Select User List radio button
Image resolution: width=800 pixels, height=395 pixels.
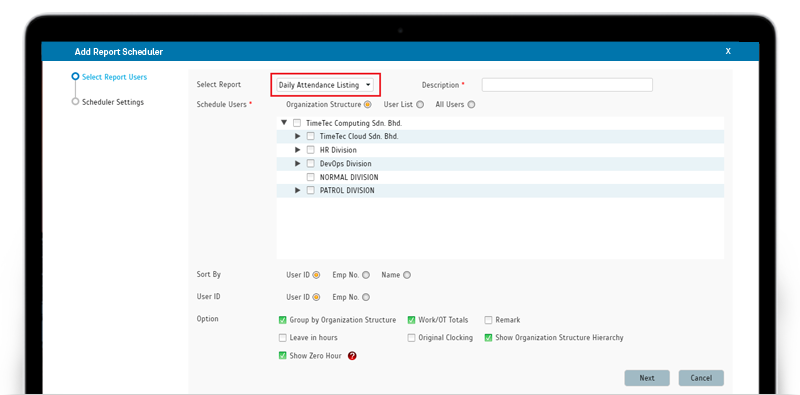click(420, 105)
